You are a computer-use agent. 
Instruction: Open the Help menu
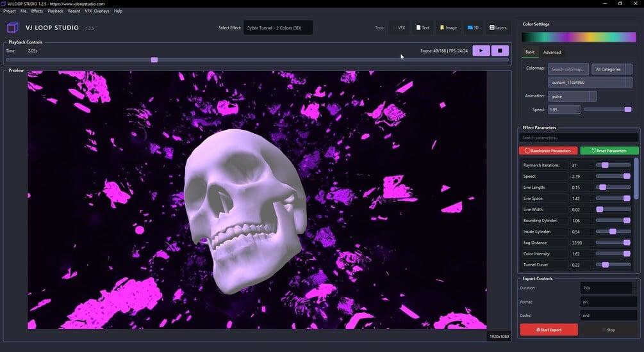pos(119,11)
